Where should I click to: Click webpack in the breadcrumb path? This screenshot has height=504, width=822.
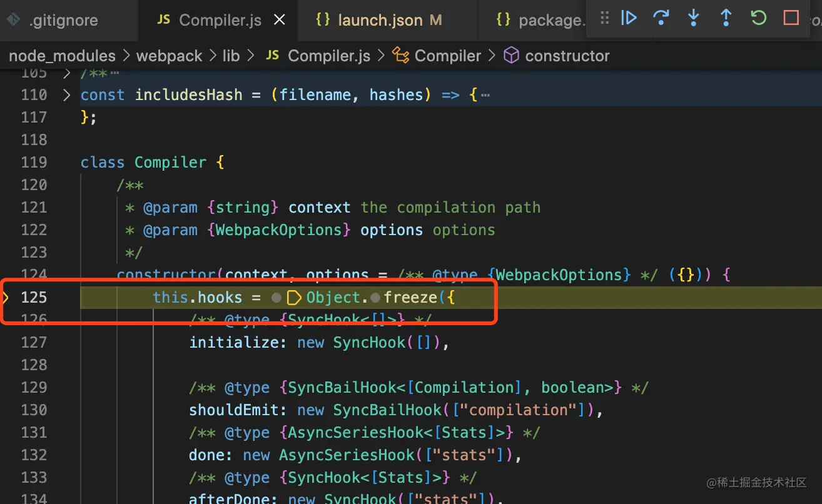(x=169, y=56)
